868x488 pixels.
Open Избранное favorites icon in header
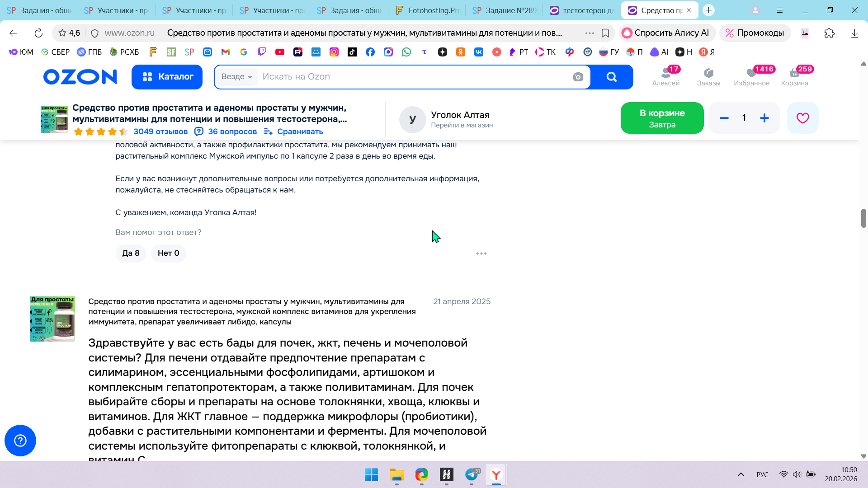(751, 76)
